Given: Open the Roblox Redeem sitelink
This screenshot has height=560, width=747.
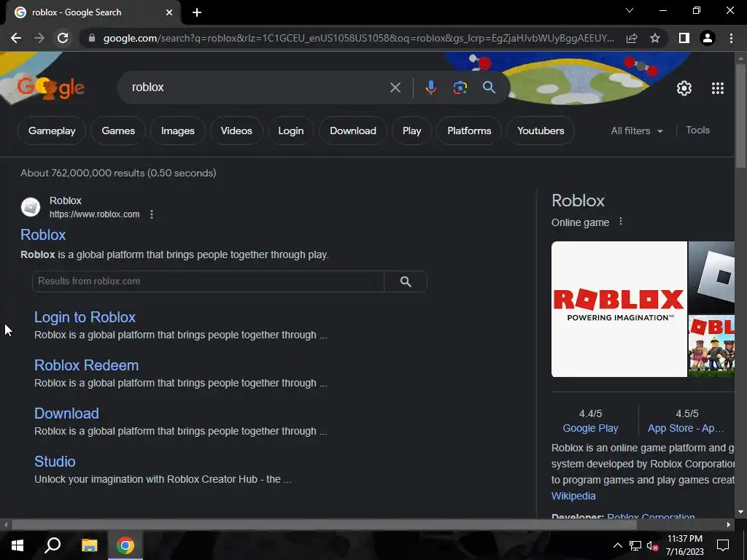Looking at the screenshot, I should tap(86, 365).
